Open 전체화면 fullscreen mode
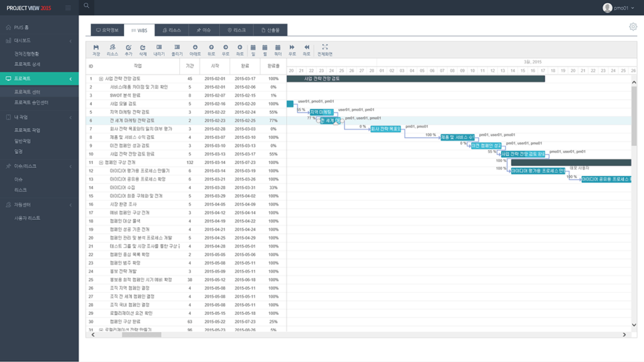Image resolution: width=644 pixels, height=362 pixels. click(325, 50)
